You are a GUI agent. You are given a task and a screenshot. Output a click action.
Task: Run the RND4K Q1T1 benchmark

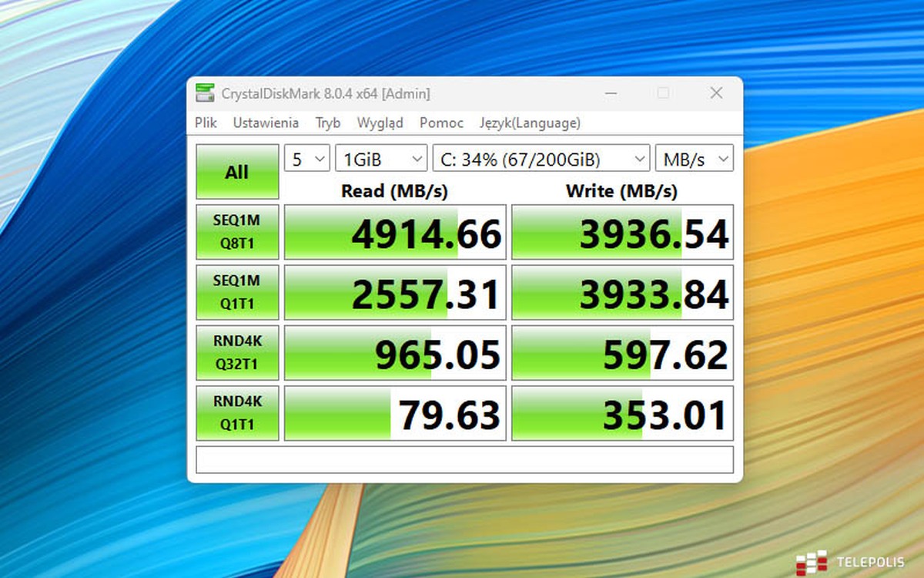click(237, 412)
